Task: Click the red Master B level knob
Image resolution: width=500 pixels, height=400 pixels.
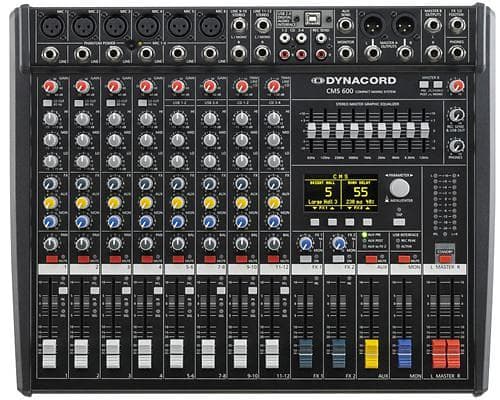Action: 456,86
